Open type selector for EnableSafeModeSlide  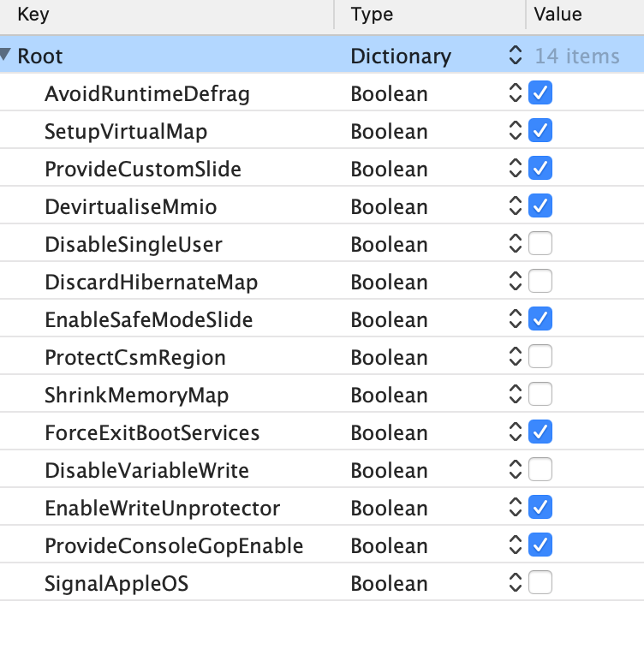pyautogui.click(x=515, y=319)
